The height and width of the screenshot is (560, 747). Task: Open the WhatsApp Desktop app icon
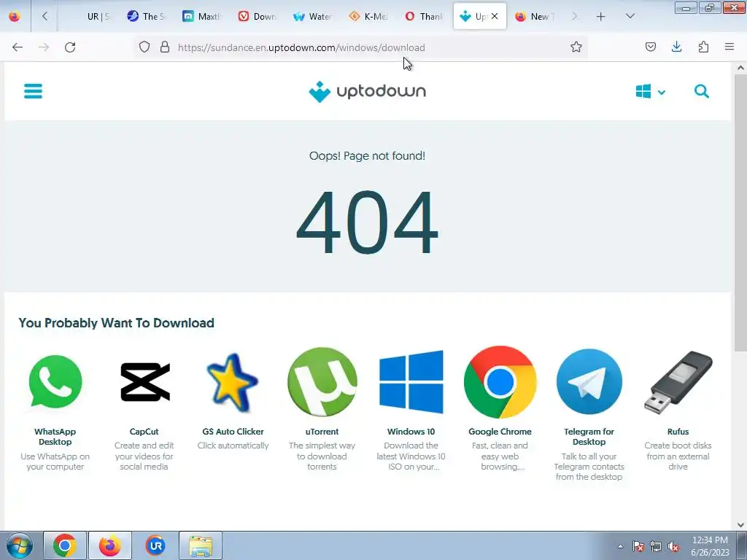[55, 382]
